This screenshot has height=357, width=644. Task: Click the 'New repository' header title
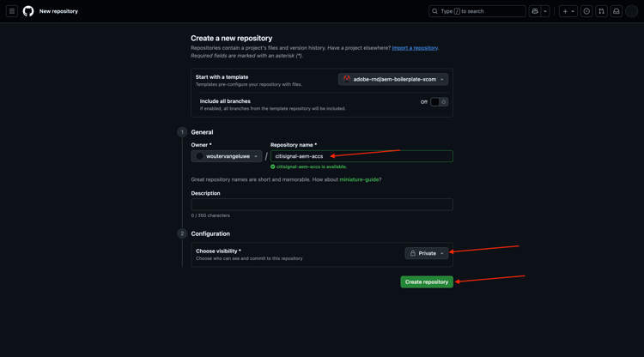(58, 11)
